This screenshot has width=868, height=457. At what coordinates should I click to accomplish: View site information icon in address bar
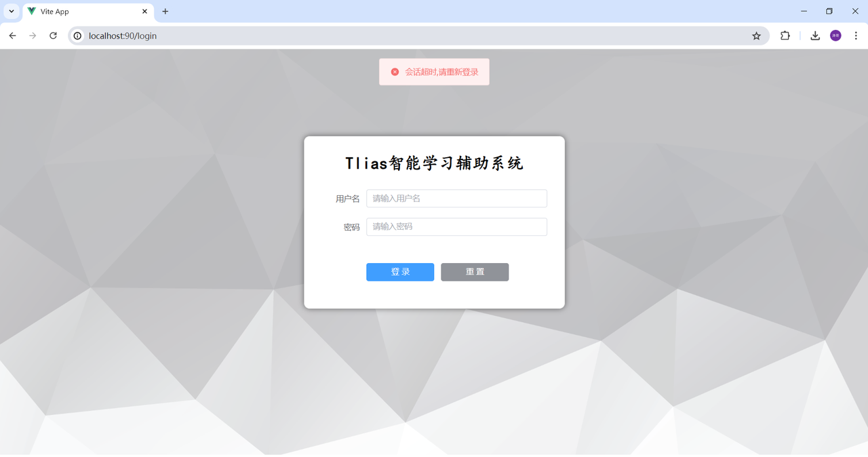point(78,36)
